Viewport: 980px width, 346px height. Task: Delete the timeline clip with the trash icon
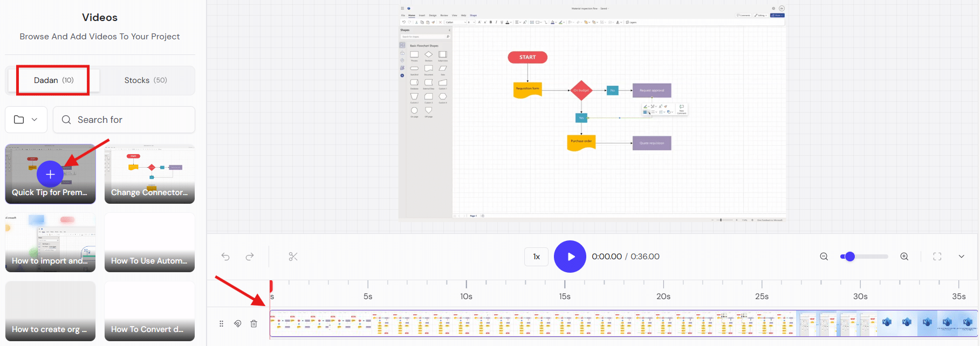pos(253,323)
